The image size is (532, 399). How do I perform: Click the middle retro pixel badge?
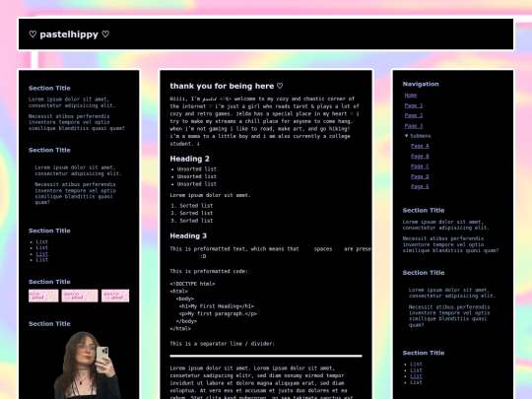pyautogui.click(x=80, y=296)
